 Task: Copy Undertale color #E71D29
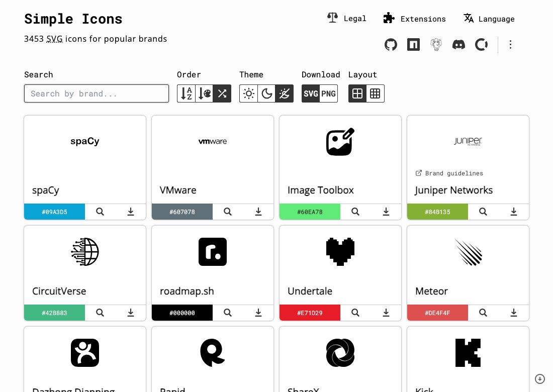click(x=310, y=313)
